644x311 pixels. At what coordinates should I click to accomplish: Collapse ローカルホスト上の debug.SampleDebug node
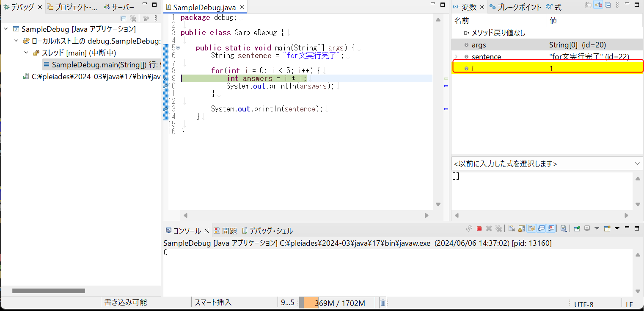tap(16, 41)
